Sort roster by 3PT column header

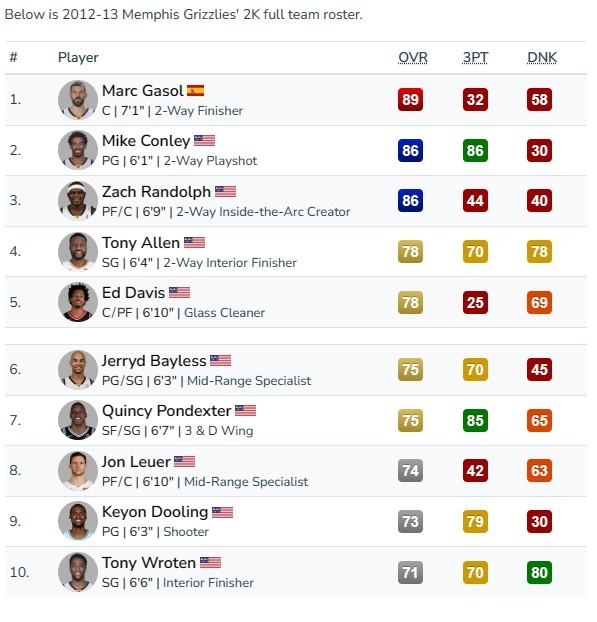click(475, 58)
